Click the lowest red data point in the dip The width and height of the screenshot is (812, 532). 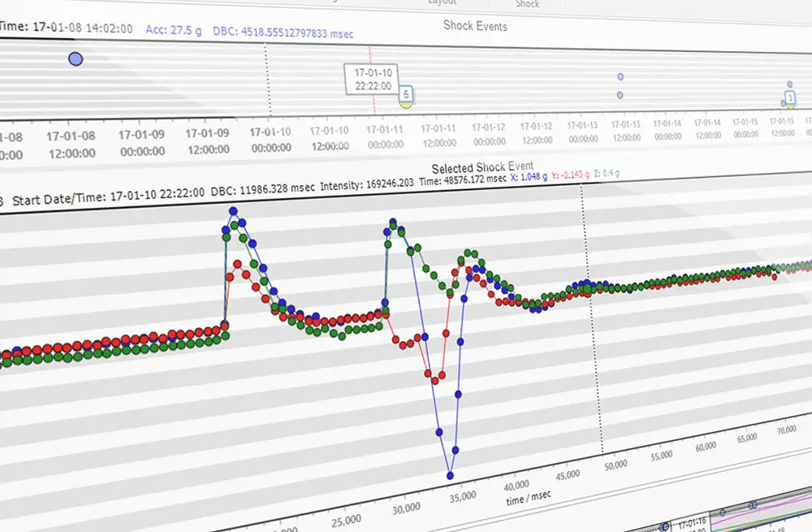(434, 380)
